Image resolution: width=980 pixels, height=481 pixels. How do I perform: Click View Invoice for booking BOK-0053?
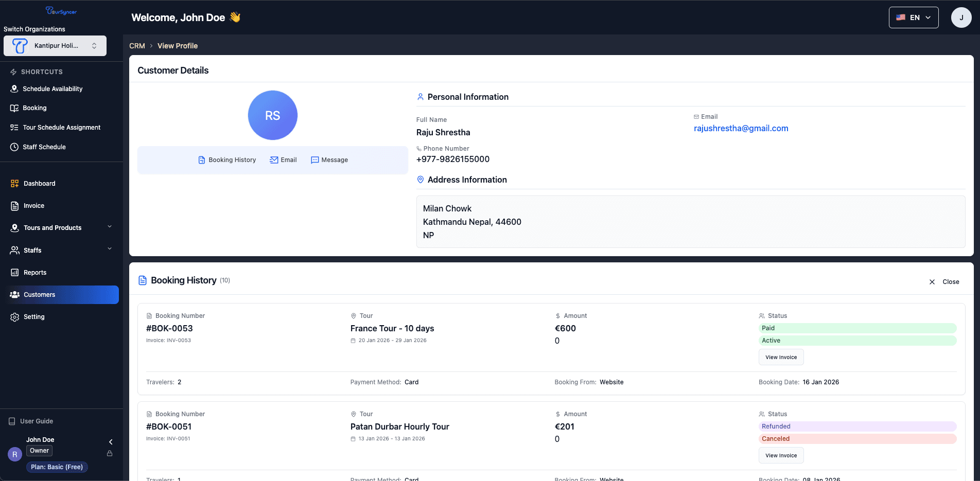[x=781, y=357]
